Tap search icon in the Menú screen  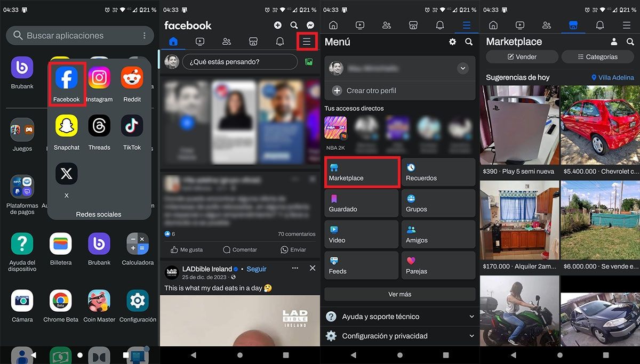pyautogui.click(x=469, y=42)
